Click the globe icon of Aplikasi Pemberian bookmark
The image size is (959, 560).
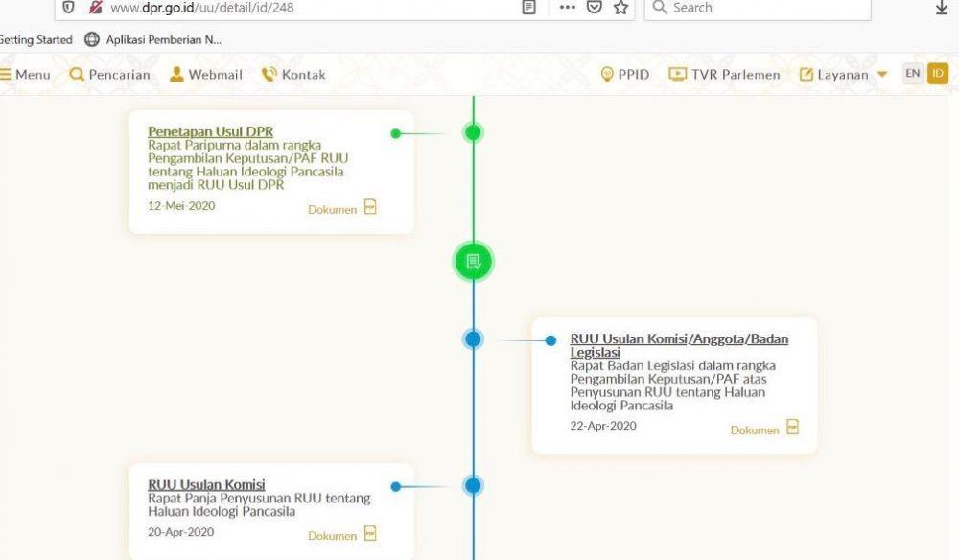point(92,39)
